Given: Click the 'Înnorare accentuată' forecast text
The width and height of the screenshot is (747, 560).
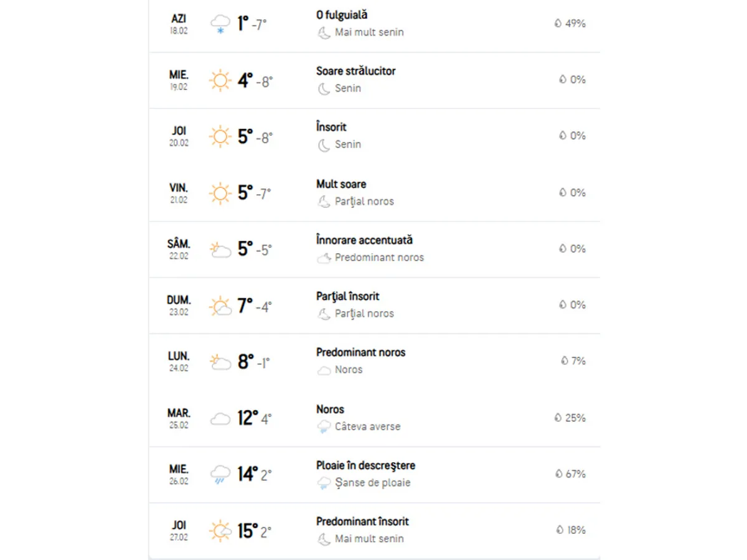Looking at the screenshot, I should [x=364, y=240].
